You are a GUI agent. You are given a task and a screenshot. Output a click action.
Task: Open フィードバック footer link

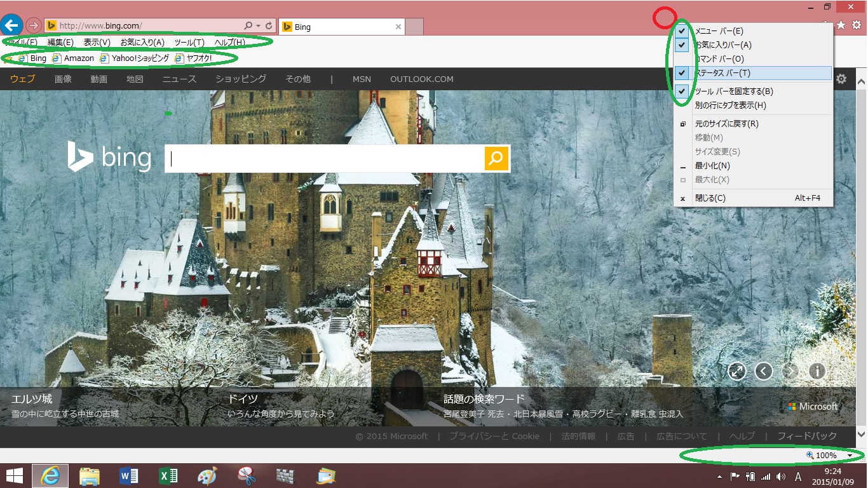pos(807,436)
